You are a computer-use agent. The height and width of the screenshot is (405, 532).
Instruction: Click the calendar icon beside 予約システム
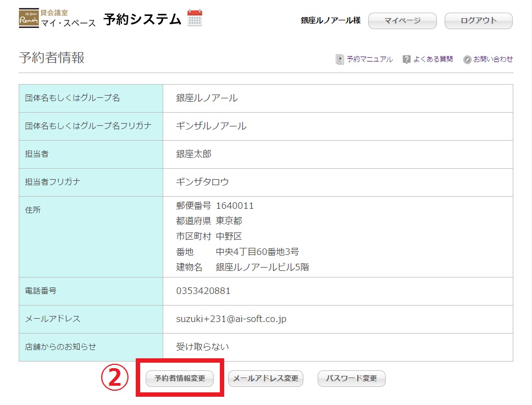[195, 19]
